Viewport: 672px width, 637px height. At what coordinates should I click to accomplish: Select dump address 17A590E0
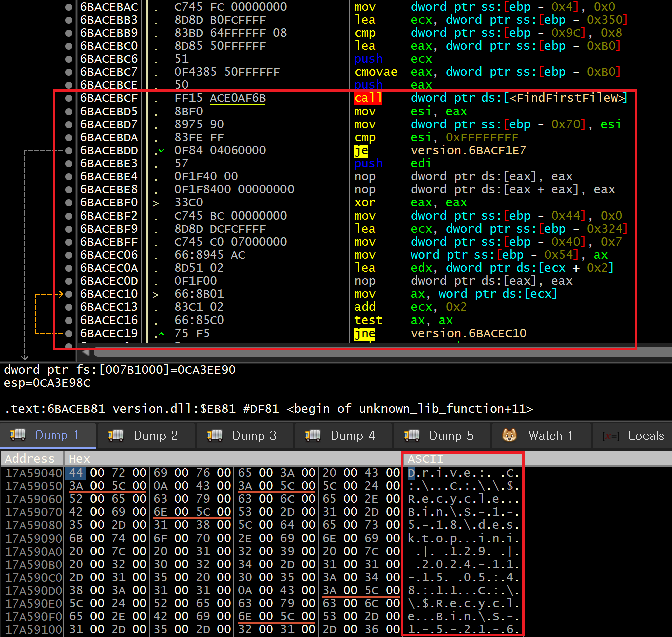tap(33, 604)
